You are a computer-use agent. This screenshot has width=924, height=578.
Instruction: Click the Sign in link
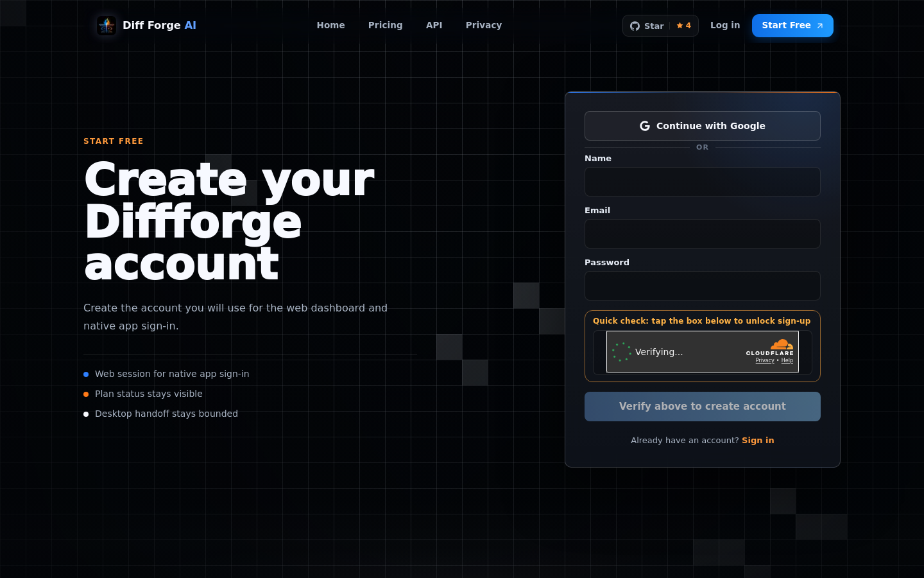(758, 440)
